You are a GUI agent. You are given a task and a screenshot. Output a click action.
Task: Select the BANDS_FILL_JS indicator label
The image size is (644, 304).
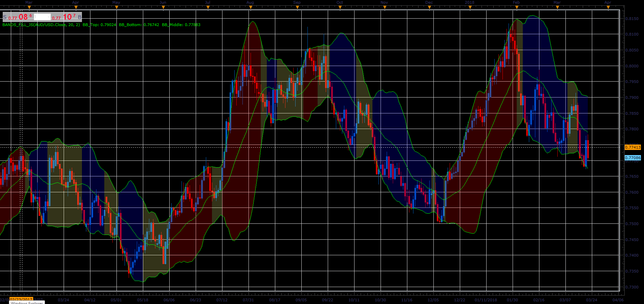[x=41, y=25]
